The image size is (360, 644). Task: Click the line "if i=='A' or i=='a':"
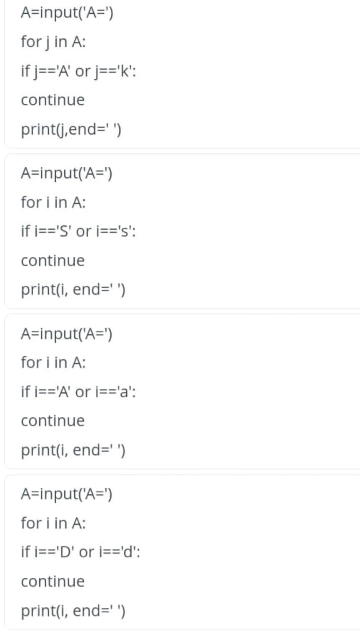(x=78, y=392)
